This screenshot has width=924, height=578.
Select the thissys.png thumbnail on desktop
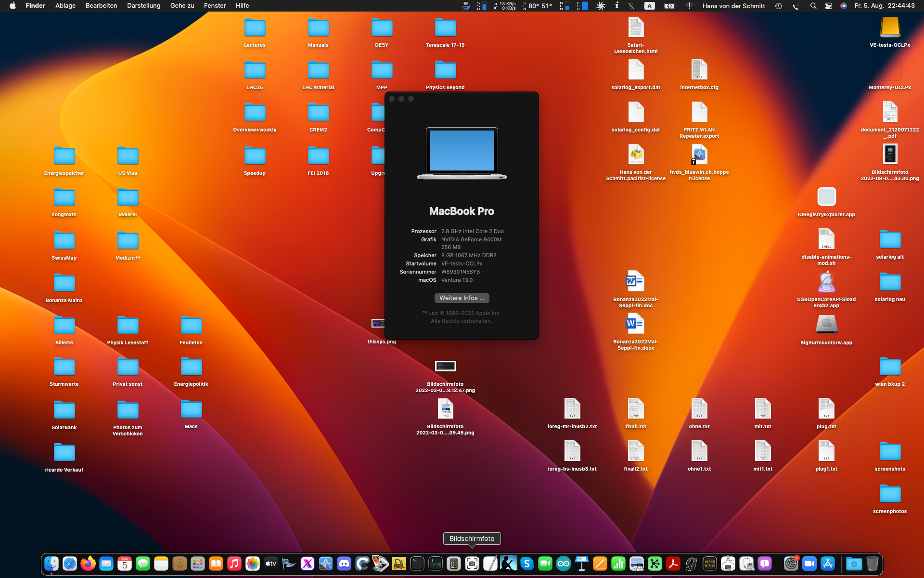click(x=378, y=324)
